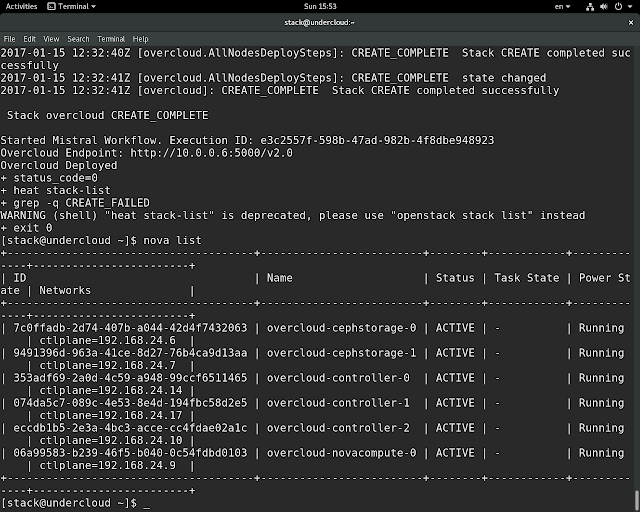640x512 pixels.
Task: Open the Search menu
Action: coord(78,39)
